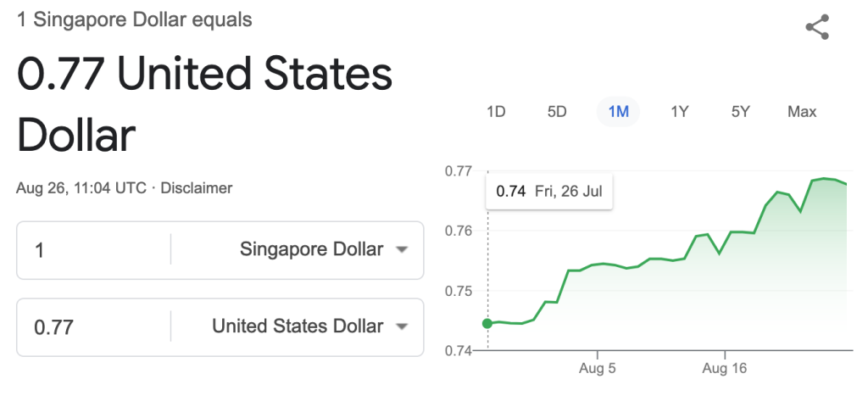Select the 5D time range tab
The width and height of the screenshot is (868, 407).
[557, 112]
